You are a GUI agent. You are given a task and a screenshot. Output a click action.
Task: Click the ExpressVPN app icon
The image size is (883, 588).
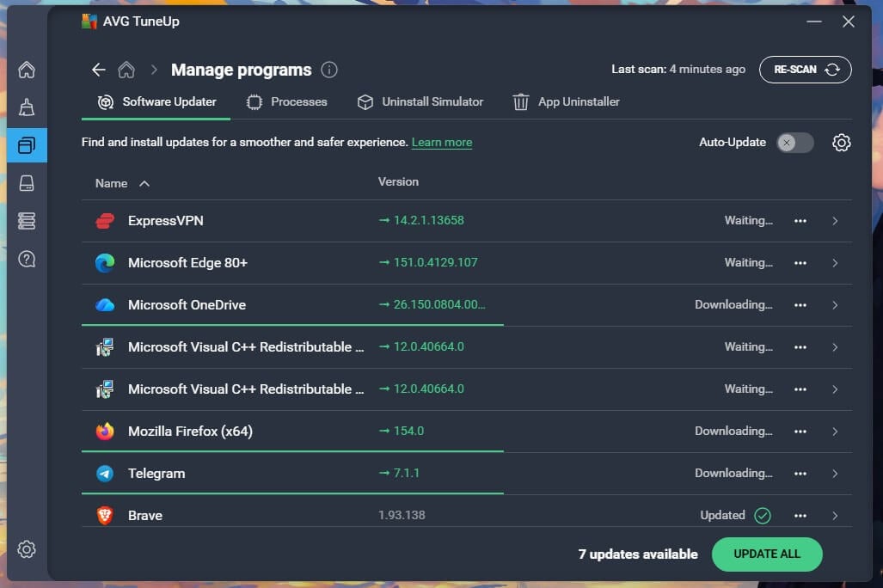point(105,221)
